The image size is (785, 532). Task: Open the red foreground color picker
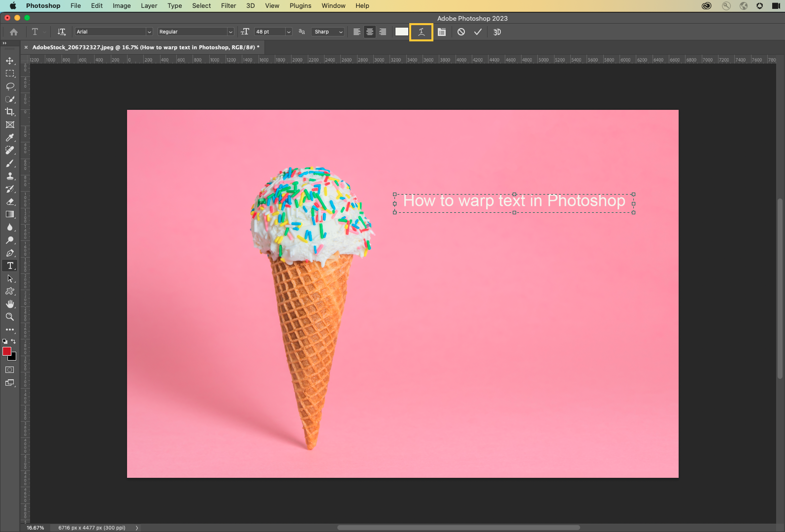click(x=6, y=351)
